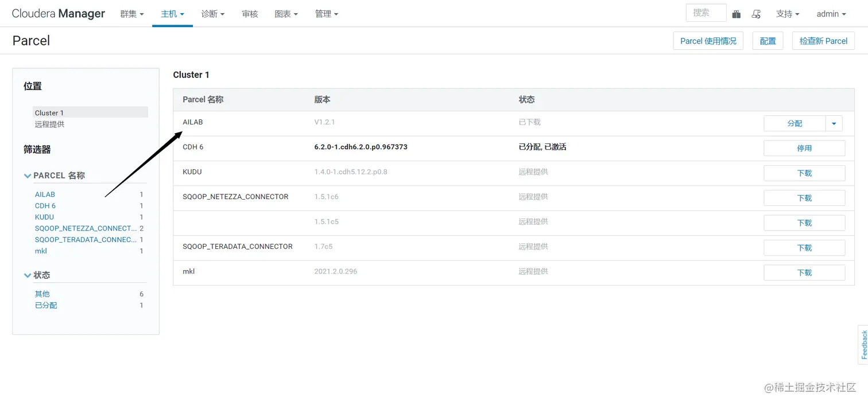Open the Feedback side tab
The height and width of the screenshot is (405, 868).
click(863, 345)
